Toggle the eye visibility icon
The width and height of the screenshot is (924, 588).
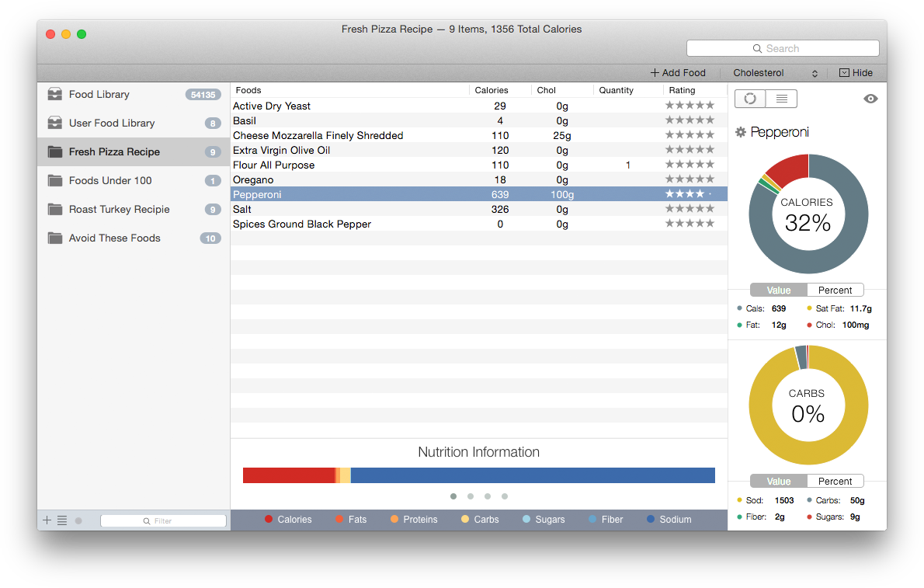click(870, 99)
